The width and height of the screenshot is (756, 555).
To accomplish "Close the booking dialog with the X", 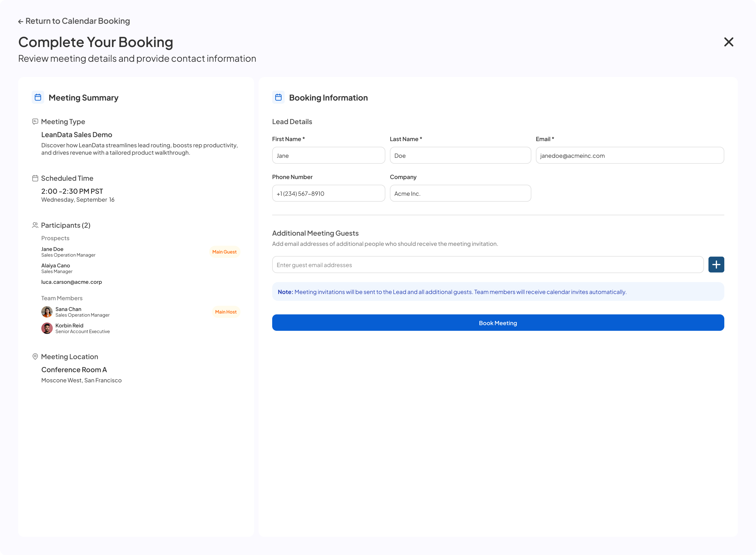I will (x=729, y=42).
